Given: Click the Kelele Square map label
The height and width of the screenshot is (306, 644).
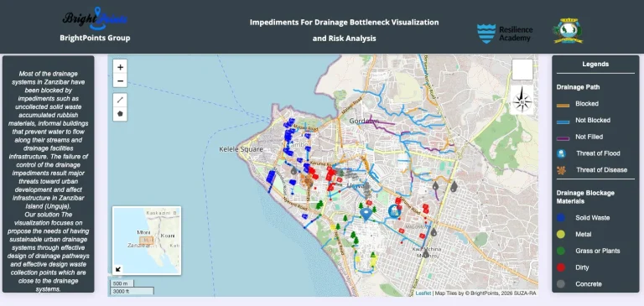Looking at the screenshot, I should (241, 149).
